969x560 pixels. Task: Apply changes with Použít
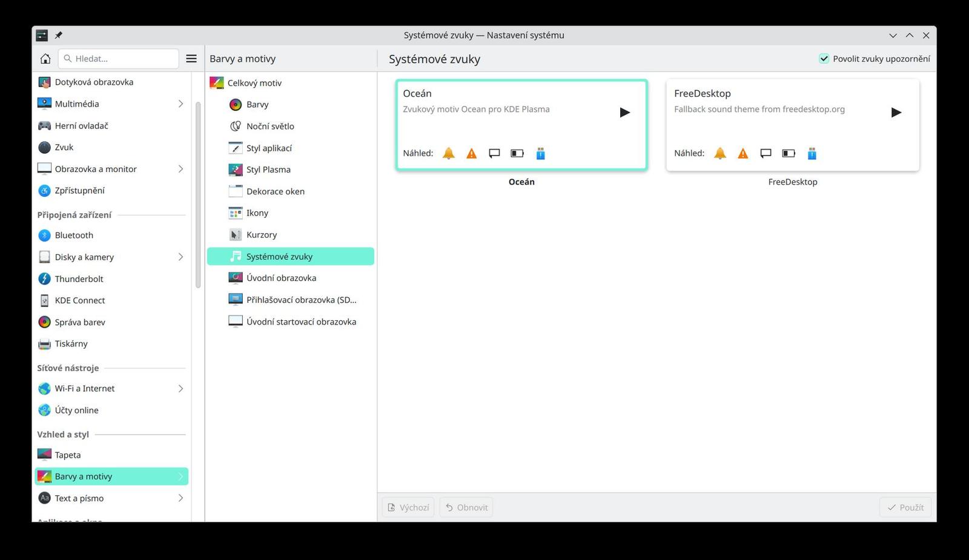pos(905,507)
